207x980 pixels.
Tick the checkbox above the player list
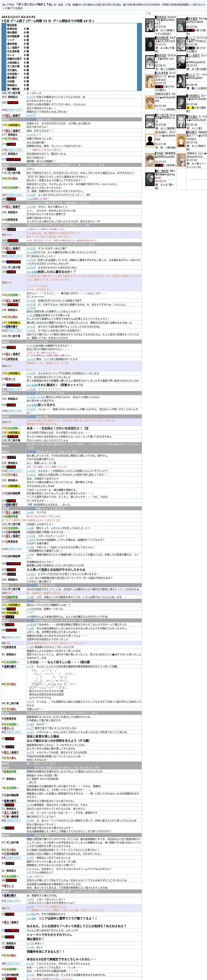click(147, 13)
